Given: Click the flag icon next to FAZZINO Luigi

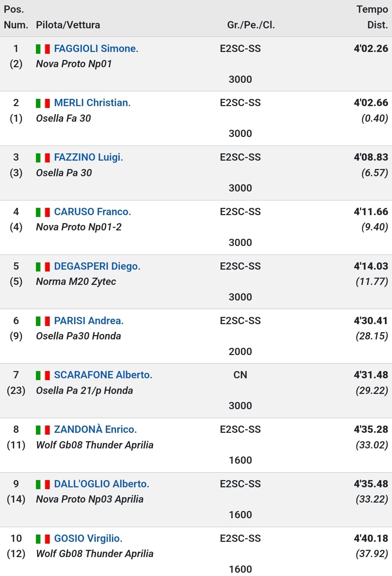Looking at the screenshot, I should (43, 158).
